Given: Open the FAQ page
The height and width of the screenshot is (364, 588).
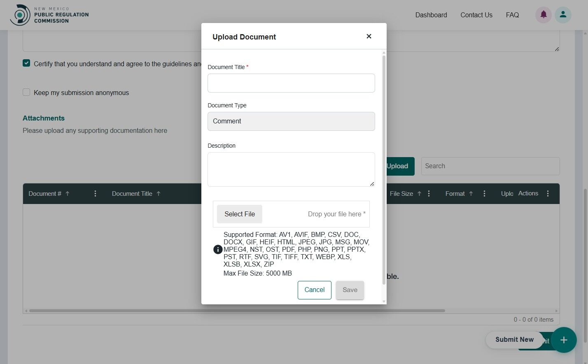Looking at the screenshot, I should pos(512,15).
